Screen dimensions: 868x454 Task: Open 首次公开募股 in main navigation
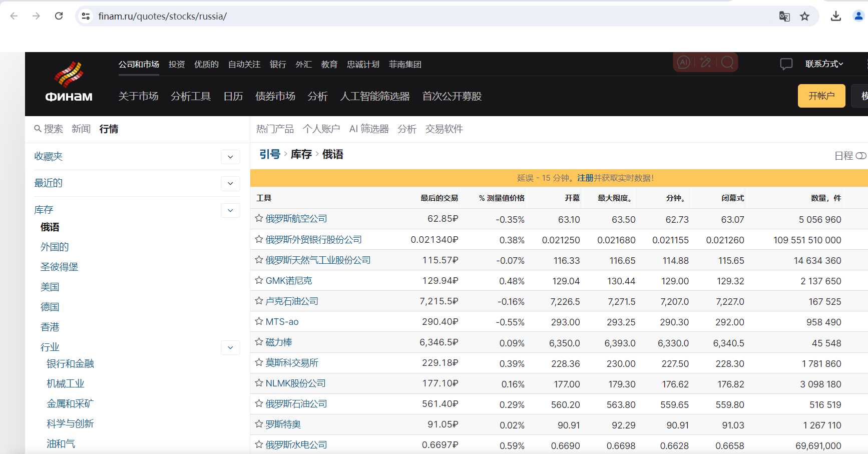point(452,96)
